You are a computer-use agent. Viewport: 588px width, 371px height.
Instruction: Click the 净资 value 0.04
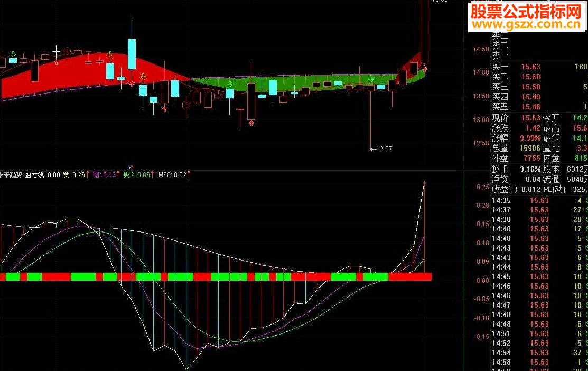(533, 180)
